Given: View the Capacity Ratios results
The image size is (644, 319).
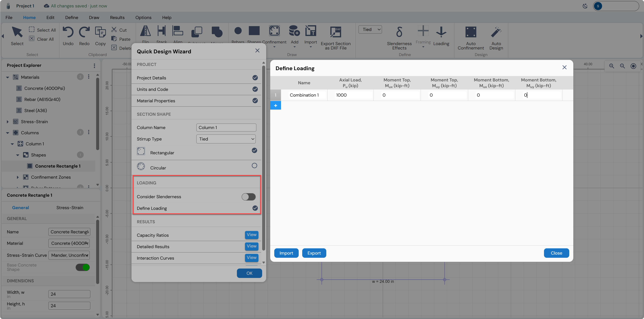Looking at the screenshot, I should [252, 235].
